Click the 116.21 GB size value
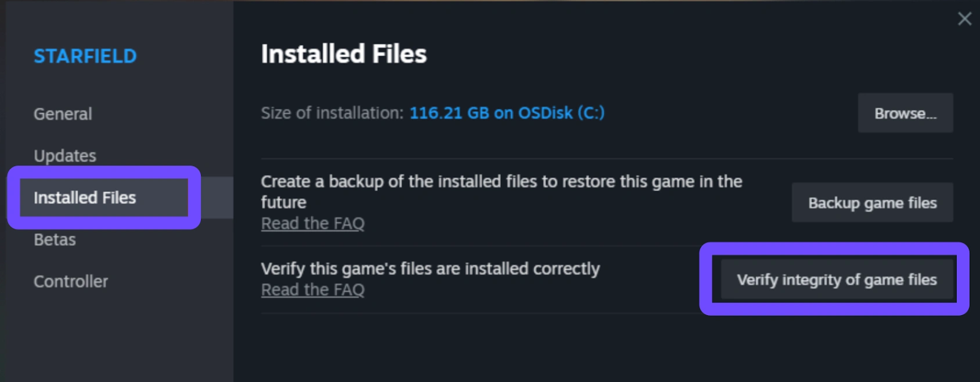Image resolution: width=980 pixels, height=382 pixels. tap(448, 113)
